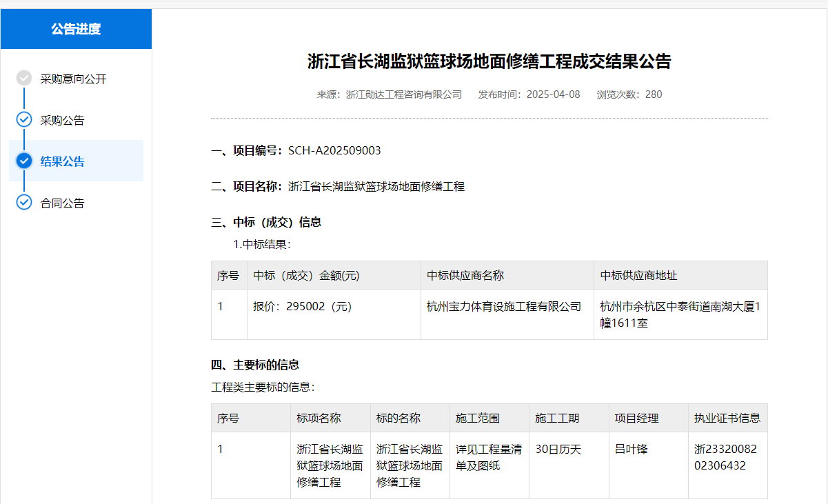
Task: Click the supplier address cell
Action: pyautogui.click(x=679, y=314)
